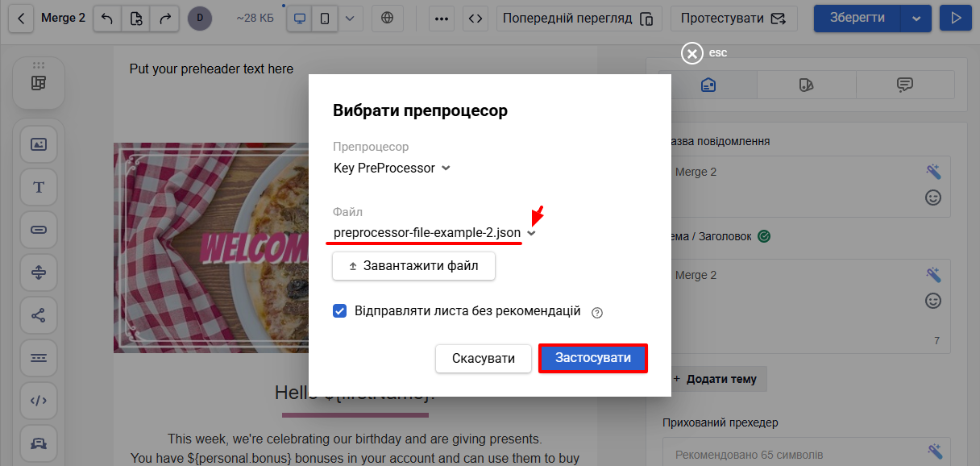Uncheck Відправляти листа без рекомендацій checkbox
Viewport: 980px width, 466px height.
click(340, 311)
